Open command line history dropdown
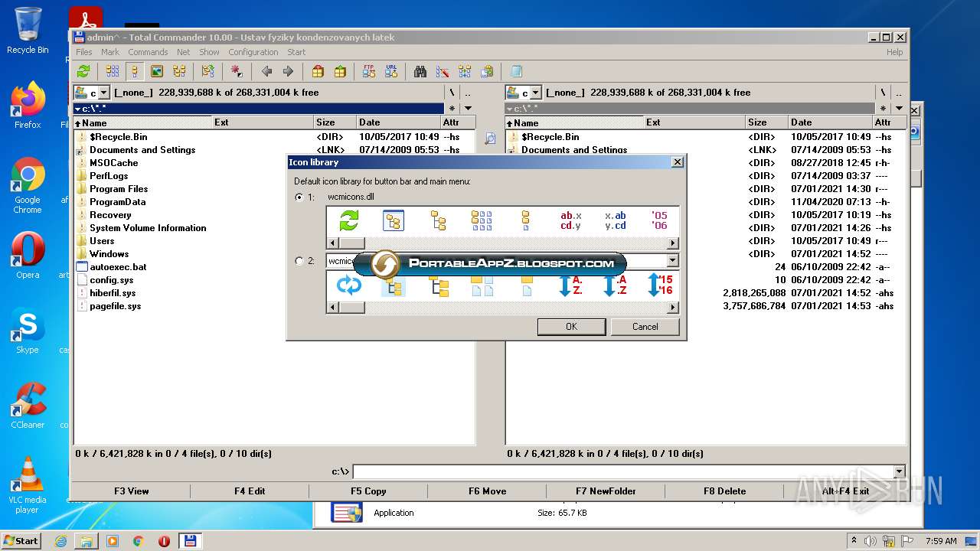Image resolution: width=980 pixels, height=551 pixels. (900, 472)
